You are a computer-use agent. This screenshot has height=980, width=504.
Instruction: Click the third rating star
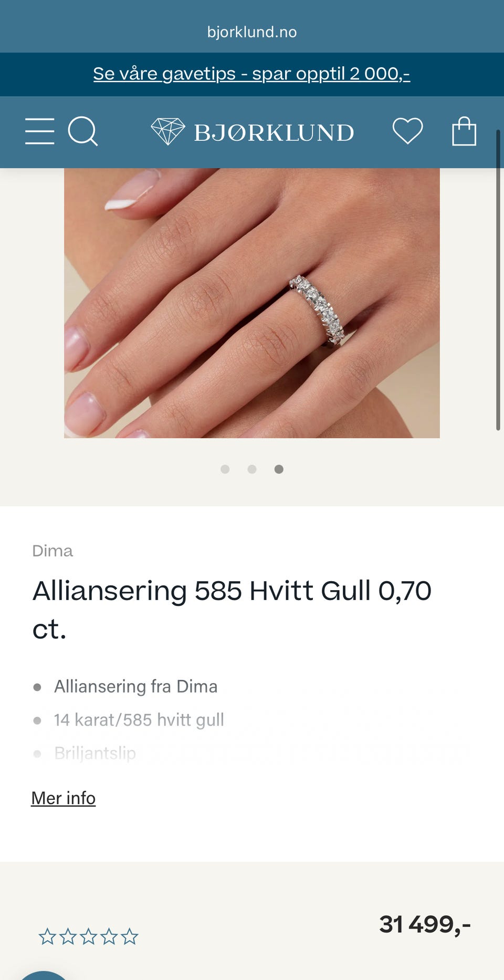coord(88,936)
